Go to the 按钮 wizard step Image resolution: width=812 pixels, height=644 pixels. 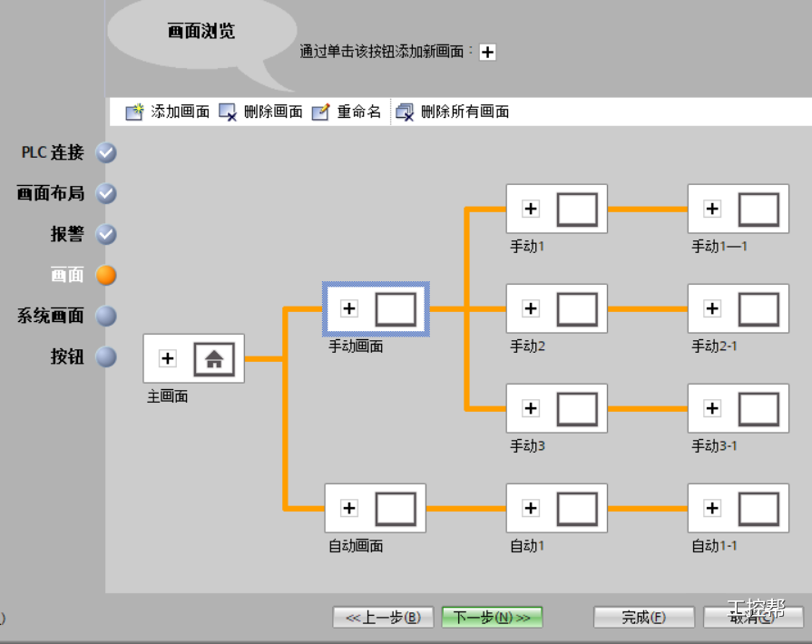tap(67, 356)
